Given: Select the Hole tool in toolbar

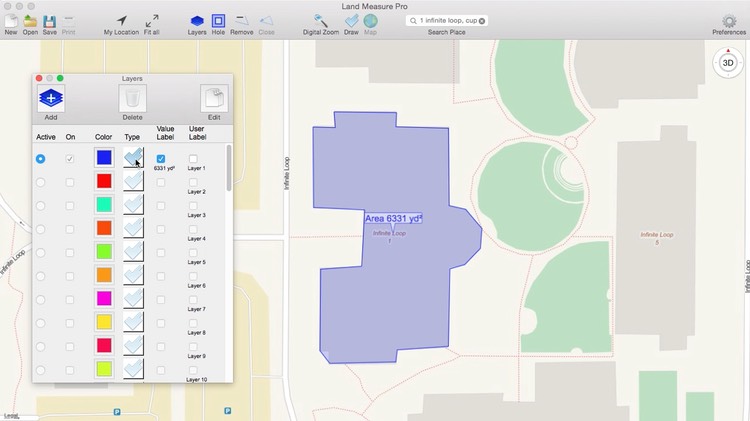Looking at the screenshot, I should coord(218,20).
